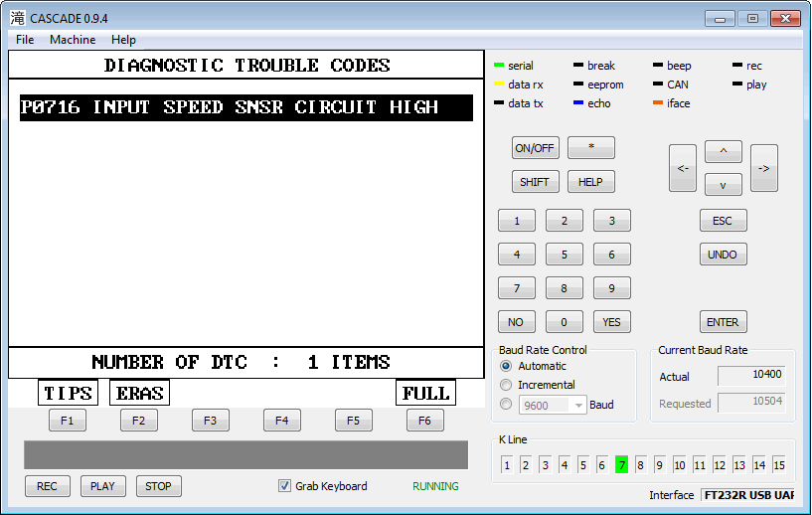Toggle the Grab Keyboard checkbox
The image size is (812, 515).
click(x=285, y=486)
